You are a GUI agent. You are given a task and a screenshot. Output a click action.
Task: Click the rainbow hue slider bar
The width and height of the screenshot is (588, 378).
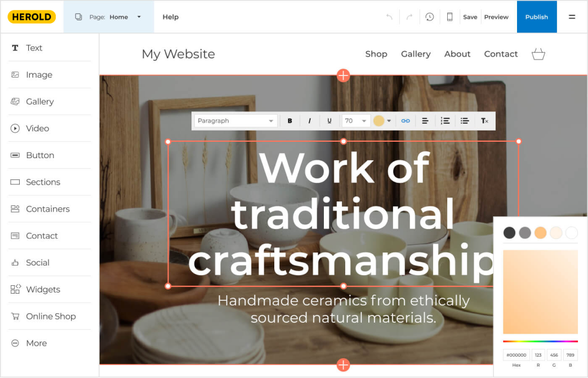540,341
